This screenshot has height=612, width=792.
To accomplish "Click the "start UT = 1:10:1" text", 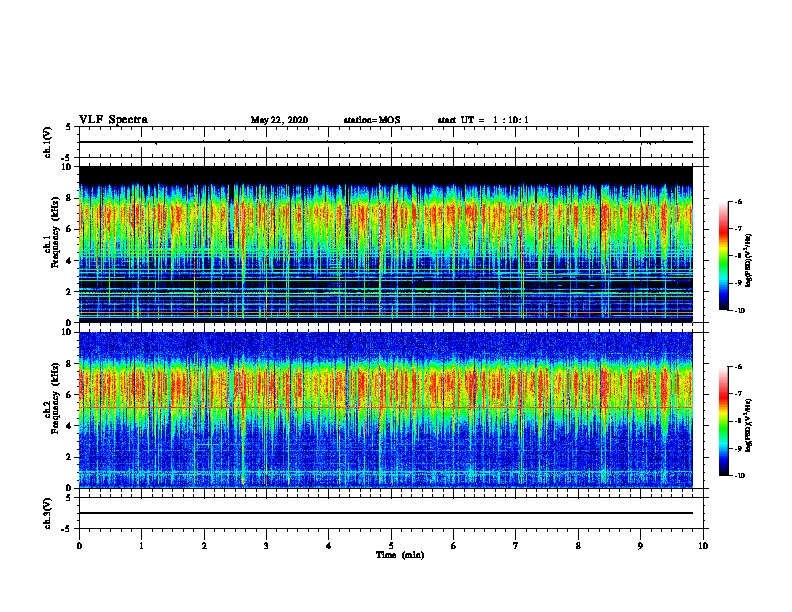I will 483,120.
